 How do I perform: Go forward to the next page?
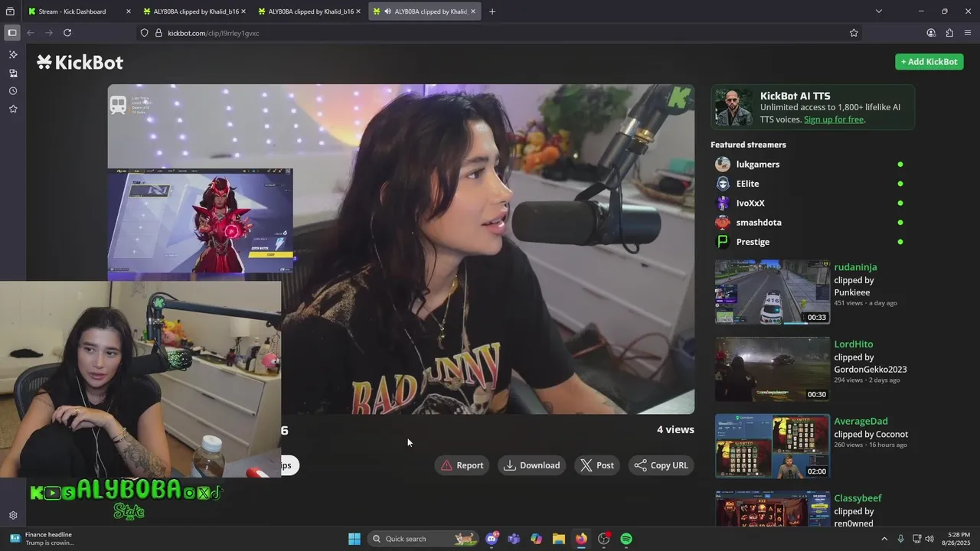[49, 33]
